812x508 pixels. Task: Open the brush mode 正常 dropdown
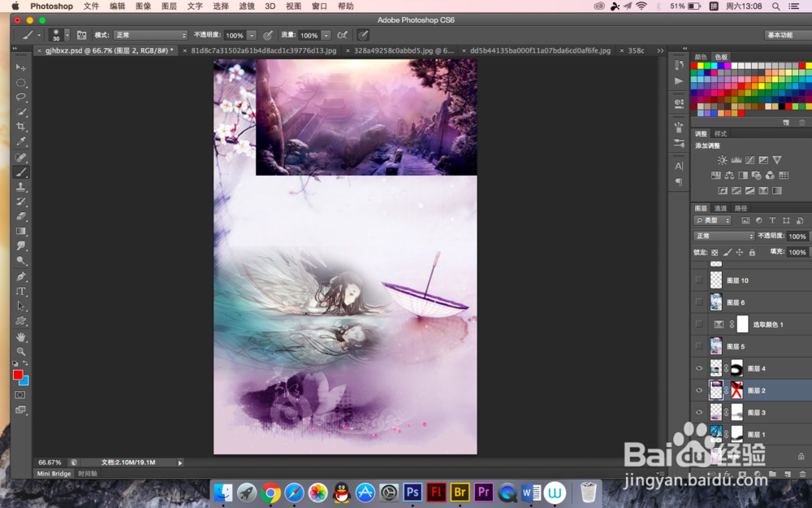pyautogui.click(x=150, y=35)
